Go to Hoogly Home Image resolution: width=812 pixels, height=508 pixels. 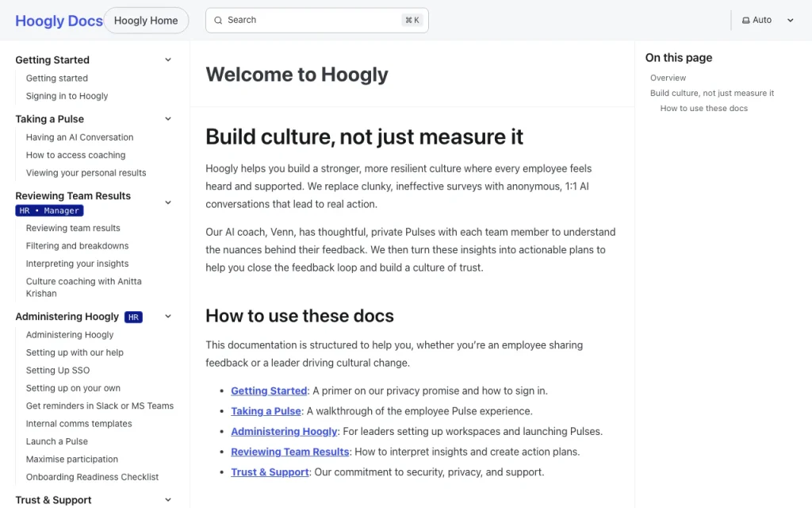pos(146,21)
